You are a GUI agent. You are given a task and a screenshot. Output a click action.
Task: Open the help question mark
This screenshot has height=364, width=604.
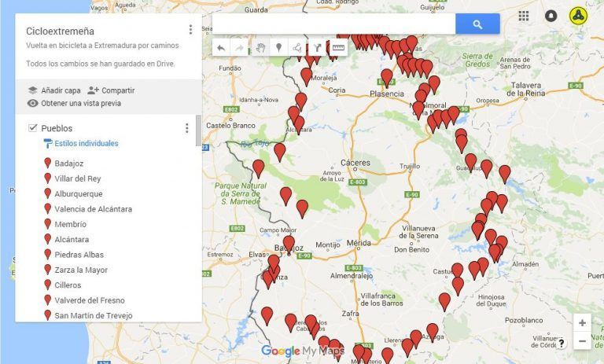pos(561,344)
